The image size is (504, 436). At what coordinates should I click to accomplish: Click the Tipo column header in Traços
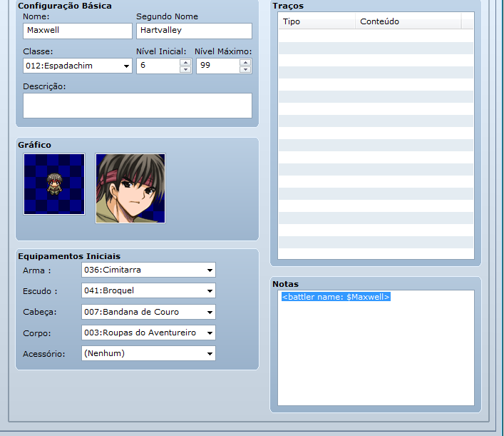coord(316,21)
